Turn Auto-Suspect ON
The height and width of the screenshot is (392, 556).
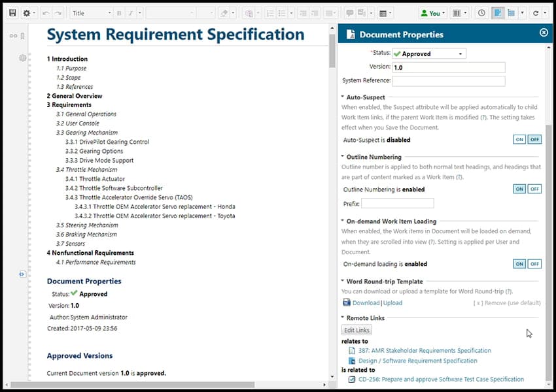[519, 140]
